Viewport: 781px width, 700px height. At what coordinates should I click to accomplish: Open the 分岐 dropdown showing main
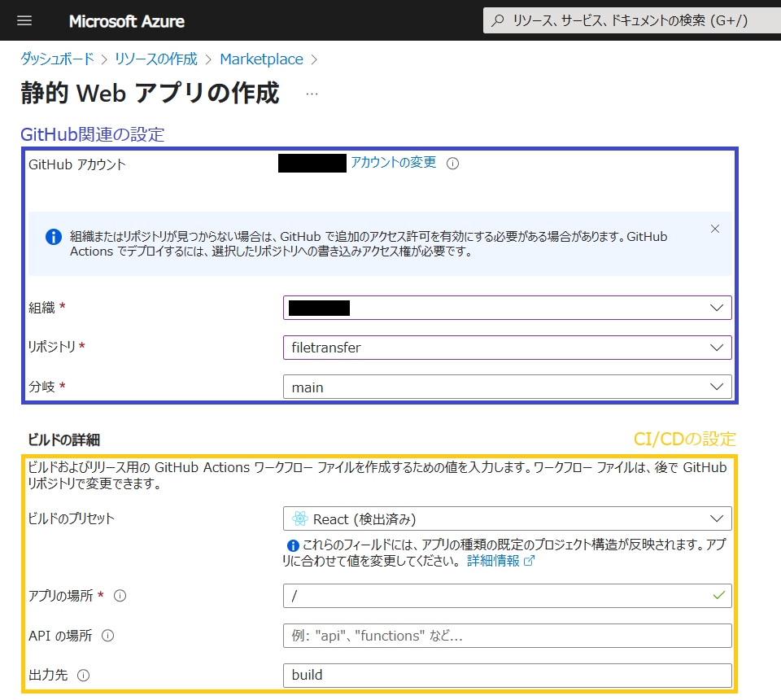(507, 387)
